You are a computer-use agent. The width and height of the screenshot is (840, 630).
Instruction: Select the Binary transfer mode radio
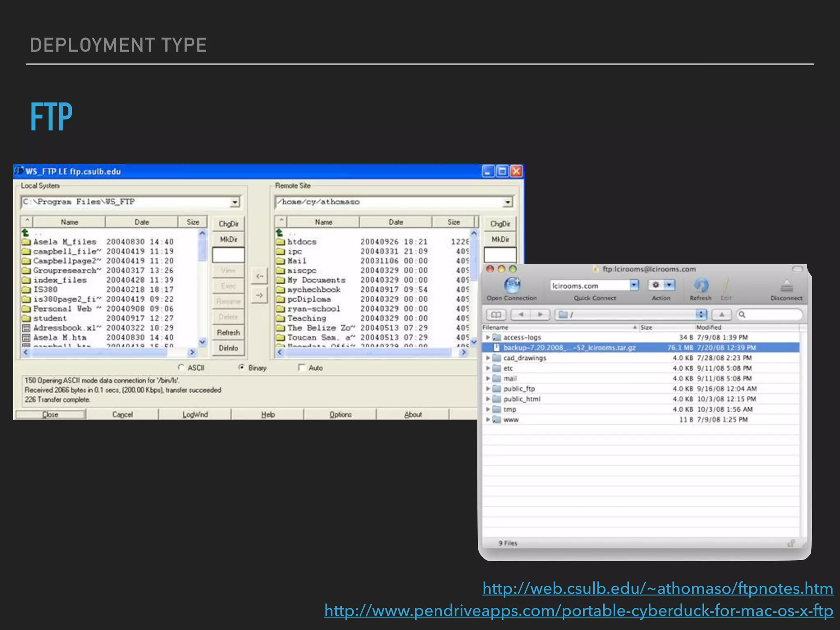point(242,367)
